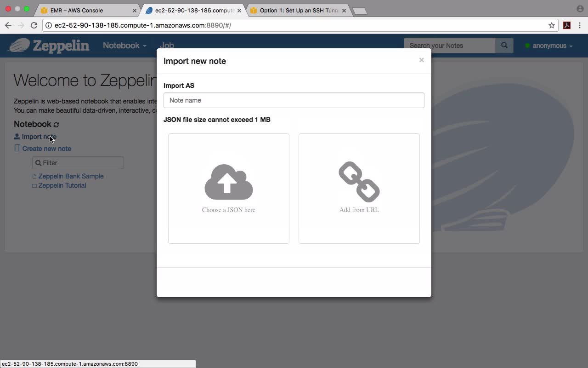588x368 pixels.
Task: Click the search magnifier button
Action: tap(504, 46)
